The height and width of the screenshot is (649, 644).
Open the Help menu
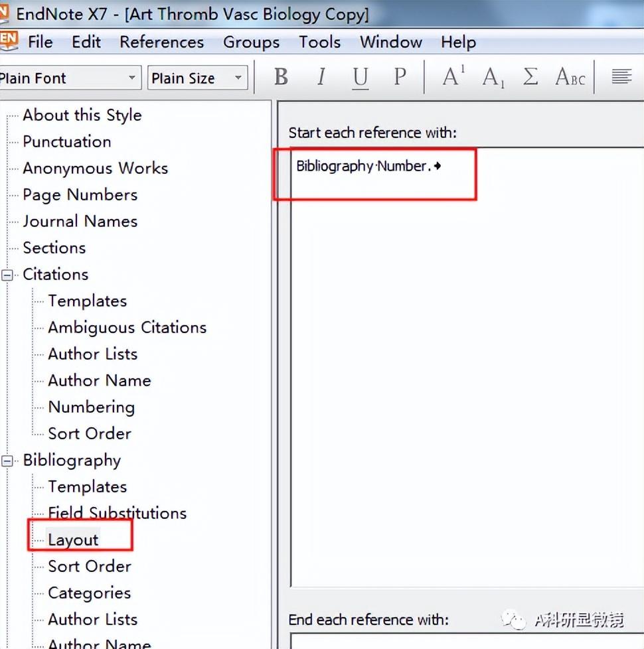458,42
